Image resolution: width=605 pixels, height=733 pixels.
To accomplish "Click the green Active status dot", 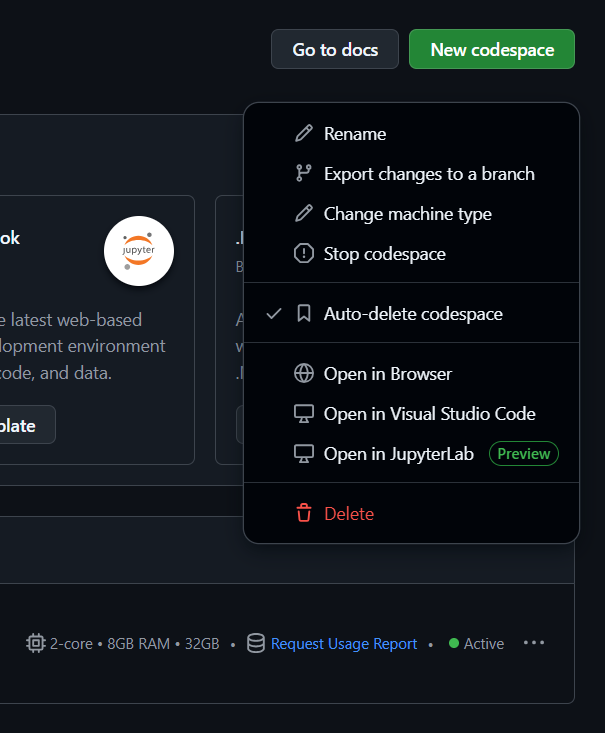I will pos(454,643).
